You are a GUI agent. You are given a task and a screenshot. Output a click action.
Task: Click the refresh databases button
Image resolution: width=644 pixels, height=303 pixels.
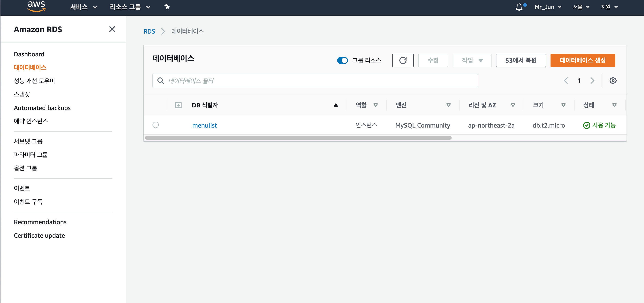point(402,60)
